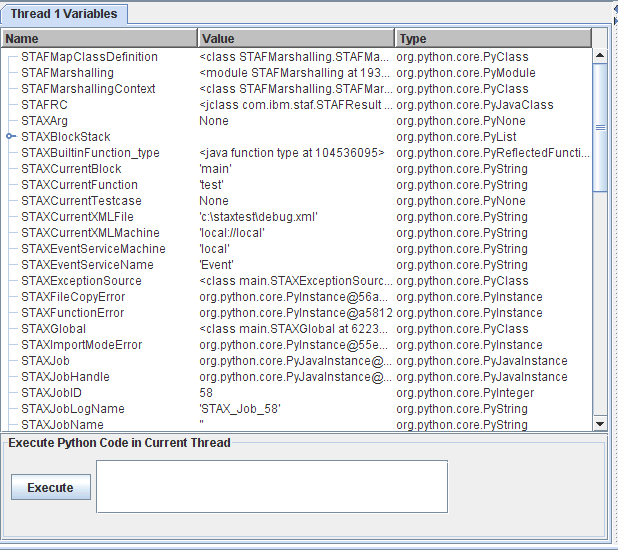Click the value 'Event'

(216, 265)
